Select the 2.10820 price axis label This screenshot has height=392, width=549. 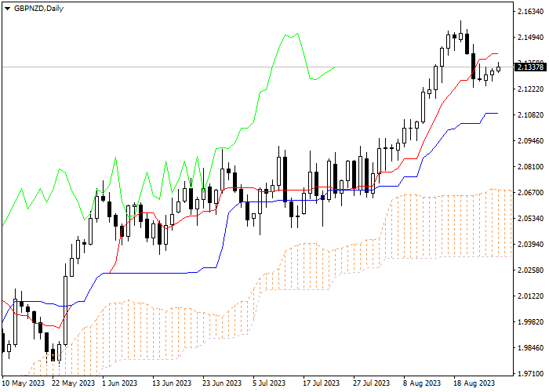530,115
